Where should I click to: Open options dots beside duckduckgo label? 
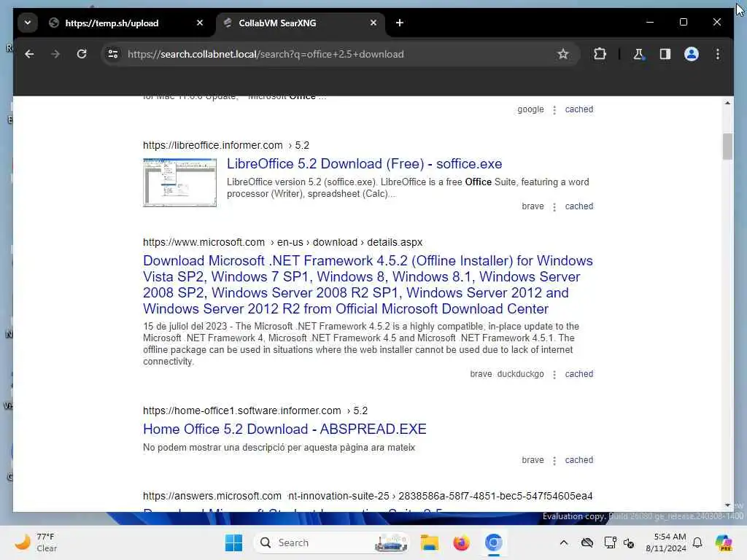[554, 375]
